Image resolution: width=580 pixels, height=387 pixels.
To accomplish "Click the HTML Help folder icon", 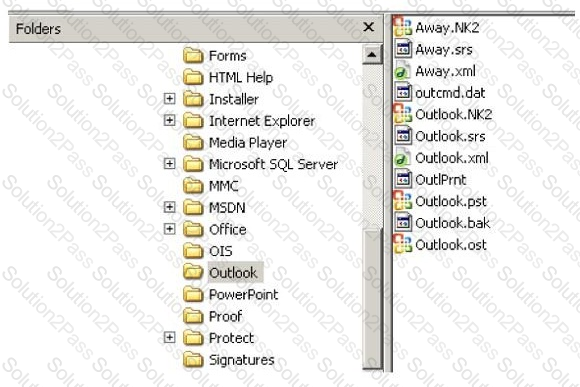I will point(193,77).
